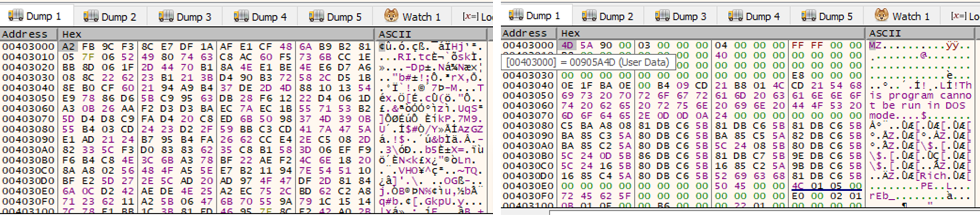Select Dump 1 tab in right panel
Screen dimensions: 980x215
pyautogui.click(x=535, y=16)
